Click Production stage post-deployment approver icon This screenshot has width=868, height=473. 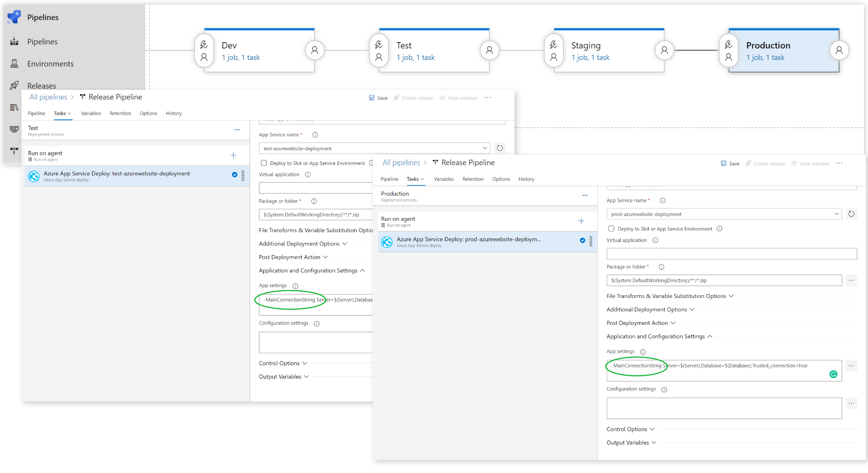coord(839,50)
